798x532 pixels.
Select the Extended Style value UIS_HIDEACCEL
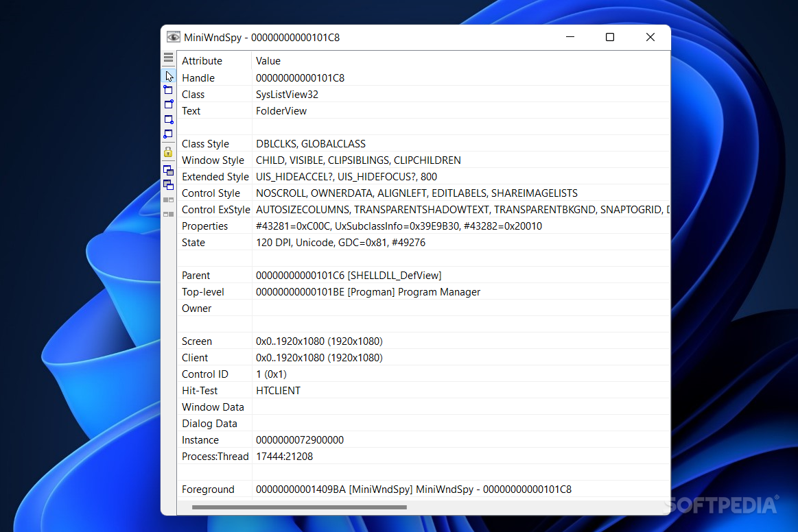(347, 176)
